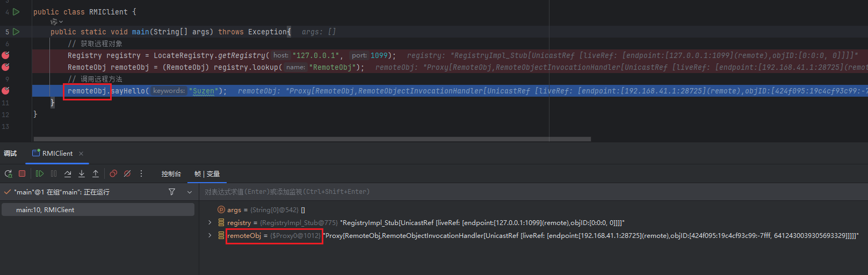The height and width of the screenshot is (275, 868).
Task: Switch to the 控制台 console tab
Action: pos(171,174)
